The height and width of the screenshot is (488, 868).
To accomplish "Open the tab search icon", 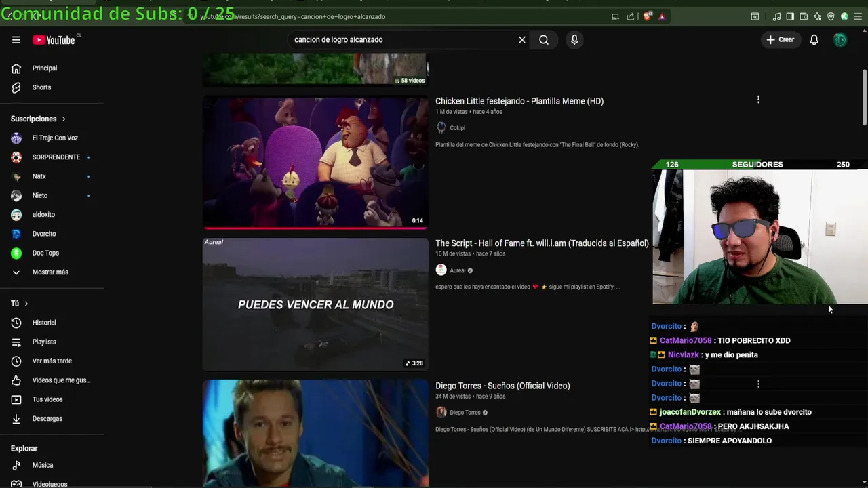I will point(755,16).
